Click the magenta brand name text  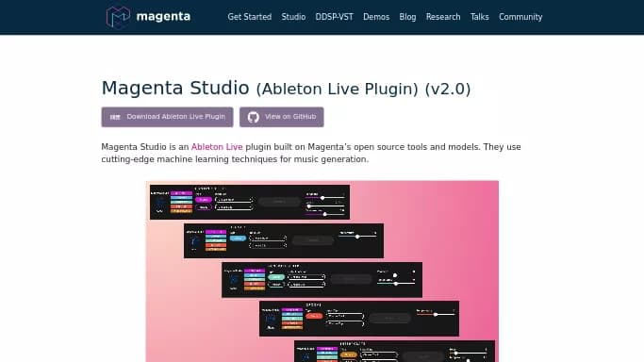pos(163,17)
